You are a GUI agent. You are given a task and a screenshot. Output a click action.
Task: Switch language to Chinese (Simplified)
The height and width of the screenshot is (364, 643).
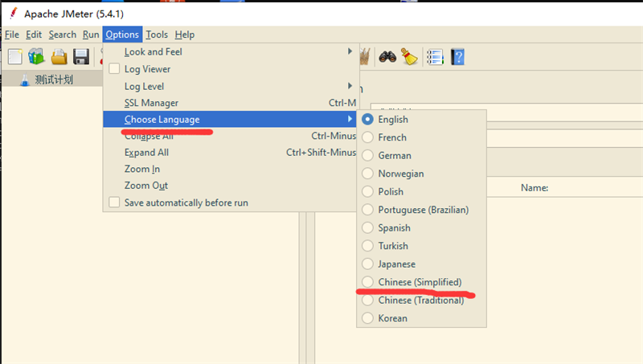pyautogui.click(x=421, y=281)
